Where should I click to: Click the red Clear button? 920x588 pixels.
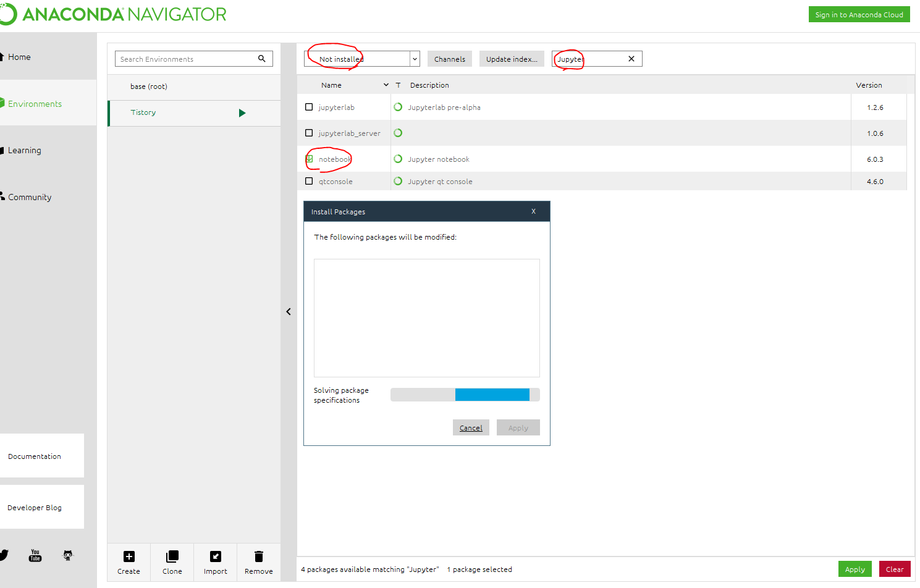(895, 569)
